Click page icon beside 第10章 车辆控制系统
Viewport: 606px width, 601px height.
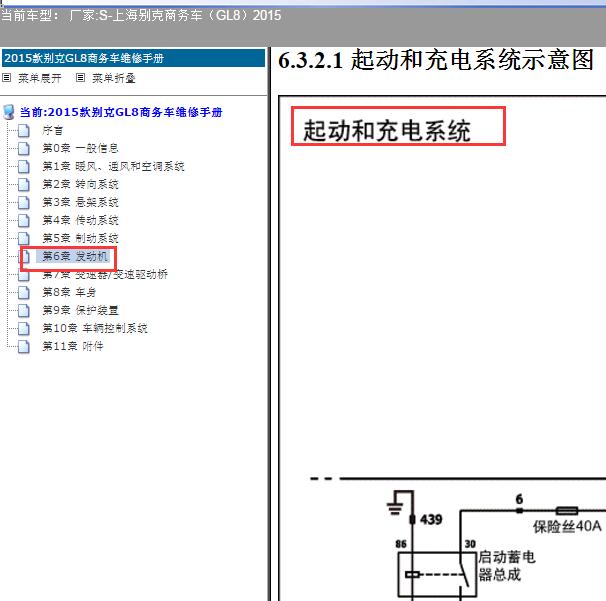24,328
